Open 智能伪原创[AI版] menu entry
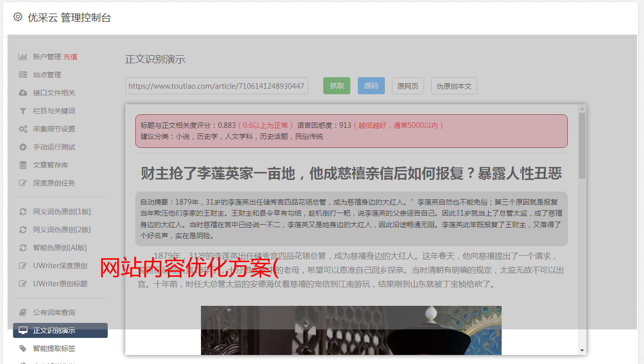 tap(60, 248)
